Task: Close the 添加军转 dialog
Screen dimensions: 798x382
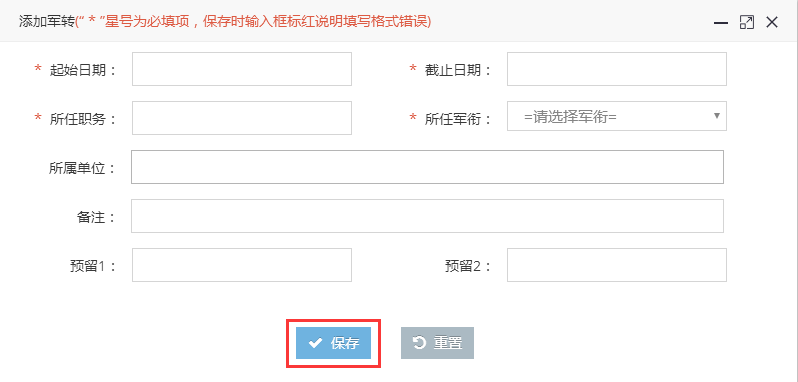Action: pyautogui.click(x=772, y=22)
